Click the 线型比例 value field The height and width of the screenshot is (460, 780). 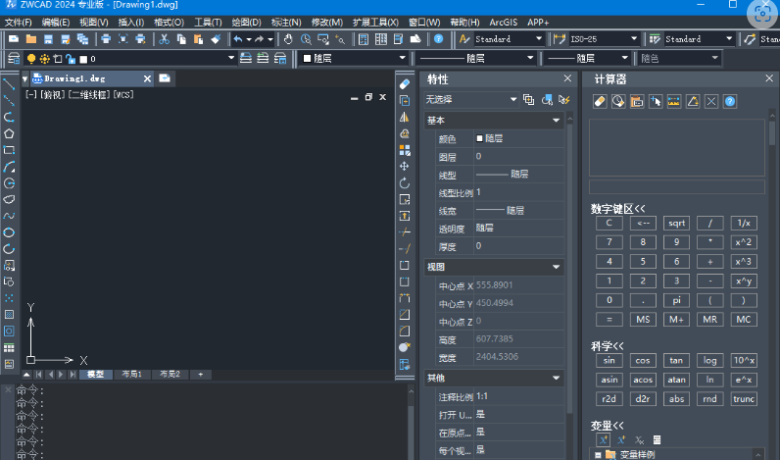(x=519, y=192)
